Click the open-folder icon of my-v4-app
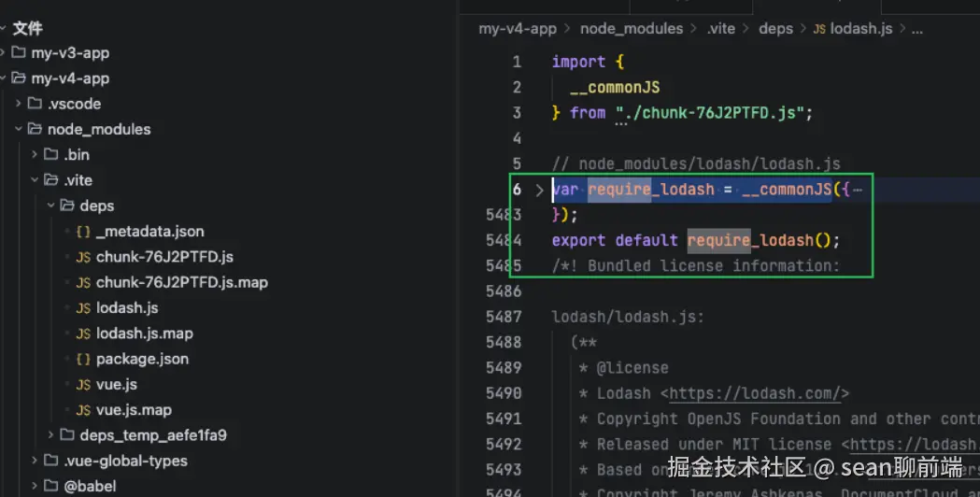The height and width of the screenshot is (497, 980). pos(19,78)
